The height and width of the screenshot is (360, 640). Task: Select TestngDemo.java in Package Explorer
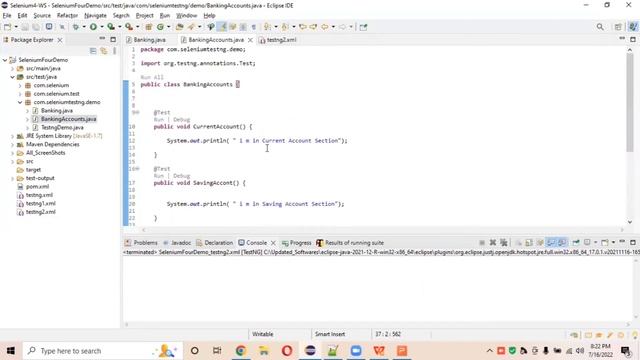[x=62, y=128]
